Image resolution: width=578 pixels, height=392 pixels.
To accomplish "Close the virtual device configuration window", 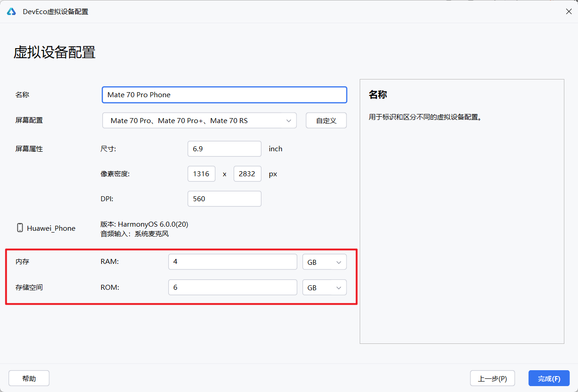I will [x=568, y=11].
